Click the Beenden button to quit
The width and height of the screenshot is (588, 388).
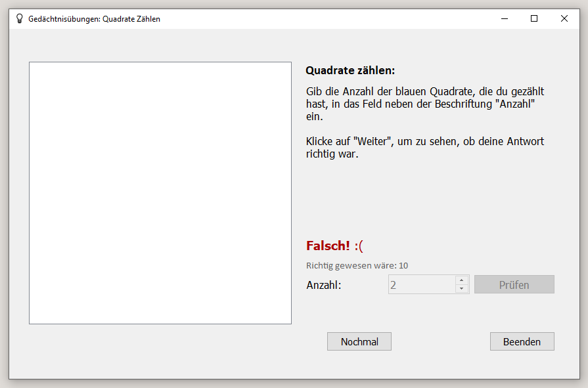(522, 341)
